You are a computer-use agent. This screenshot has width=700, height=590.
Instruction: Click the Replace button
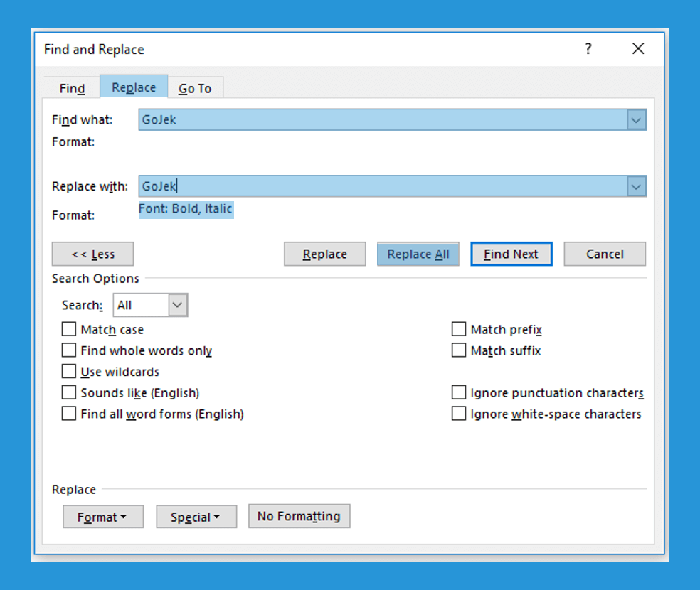(x=324, y=254)
